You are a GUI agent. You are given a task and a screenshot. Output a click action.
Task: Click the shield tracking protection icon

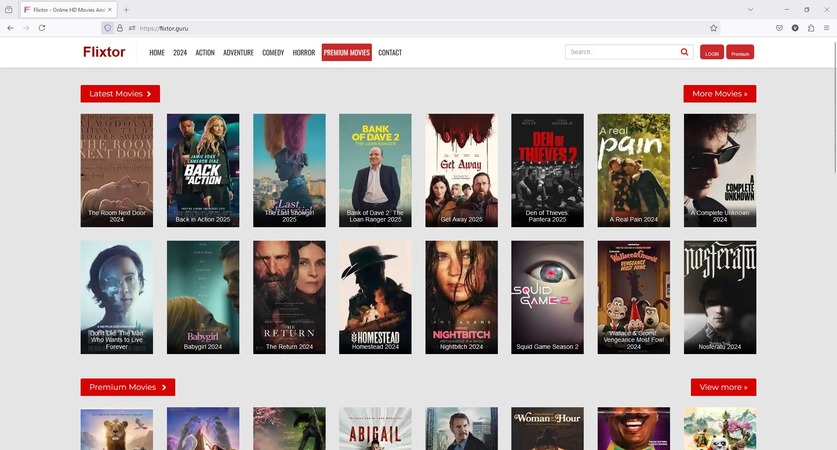point(108,28)
